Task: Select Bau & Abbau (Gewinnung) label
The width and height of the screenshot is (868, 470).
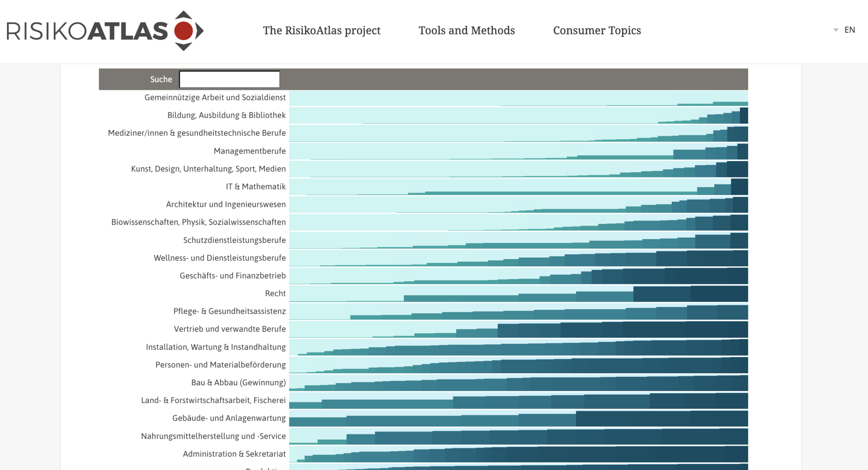Action: 238,383
